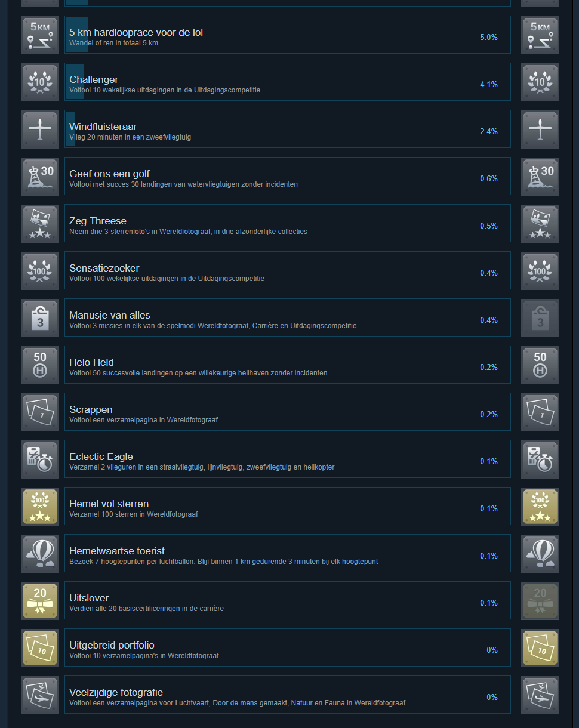This screenshot has width=579, height=728.
Task: Click the left Helo Held helipad 50 icon
Action: 40,365
